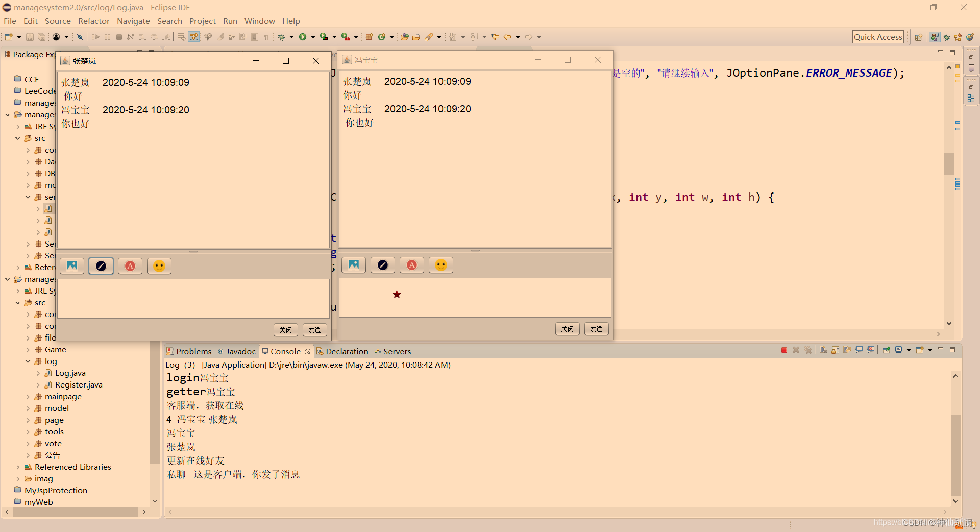
Task: Click the Skip All Breakpoints icon
Action: point(80,37)
